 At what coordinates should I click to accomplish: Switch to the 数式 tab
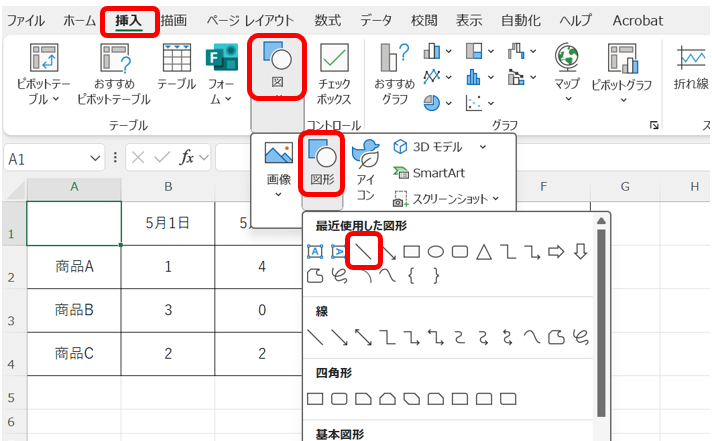327,21
